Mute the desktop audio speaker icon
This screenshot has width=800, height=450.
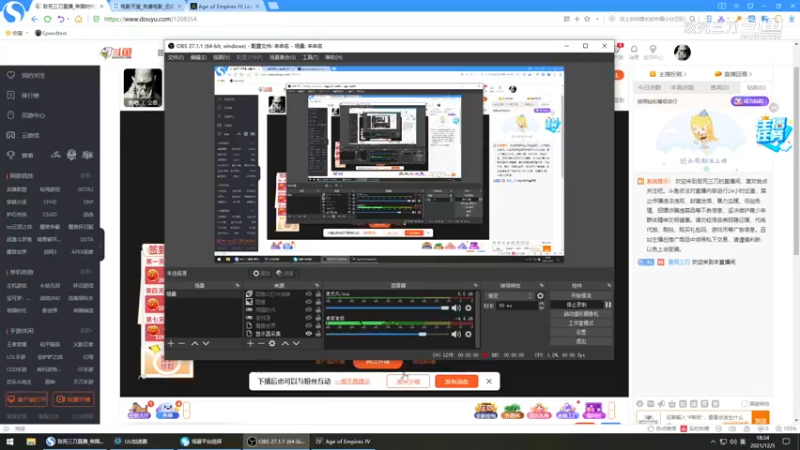pos(456,334)
